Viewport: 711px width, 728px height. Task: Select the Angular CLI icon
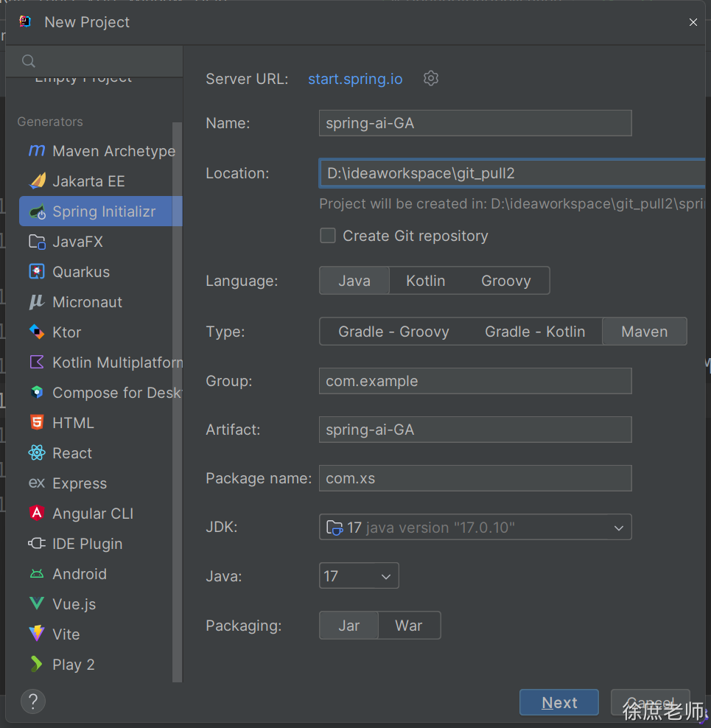[36, 514]
